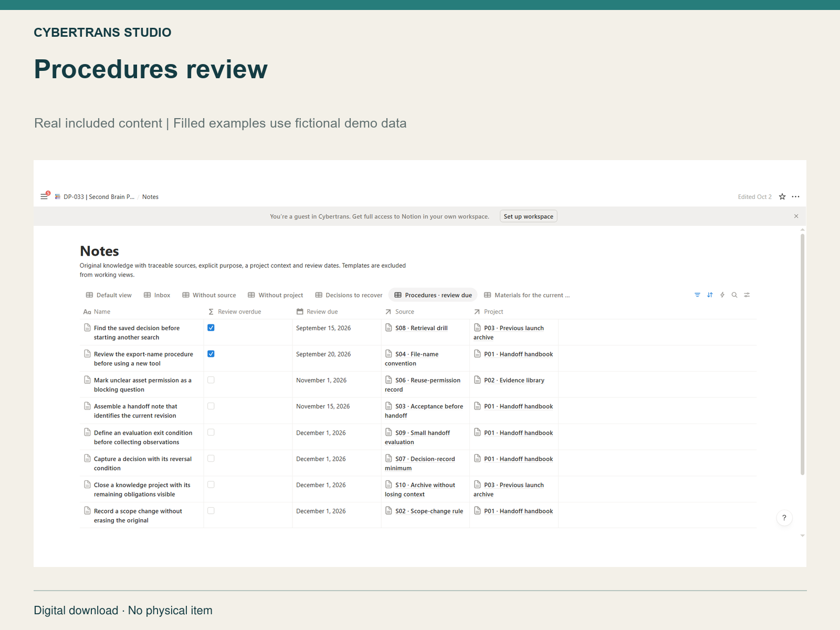Check Review overdue for Capture a decision row
The image size is (840, 630).
(211, 459)
